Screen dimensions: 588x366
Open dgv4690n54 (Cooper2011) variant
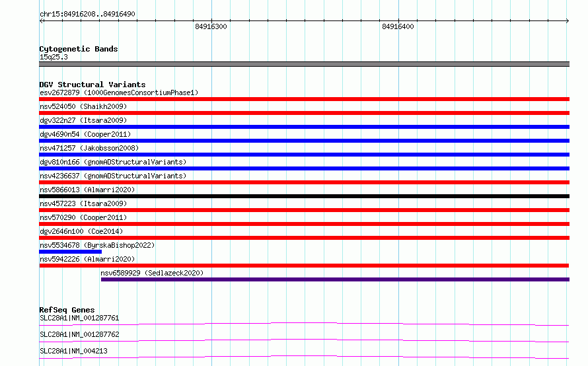[x=85, y=134]
